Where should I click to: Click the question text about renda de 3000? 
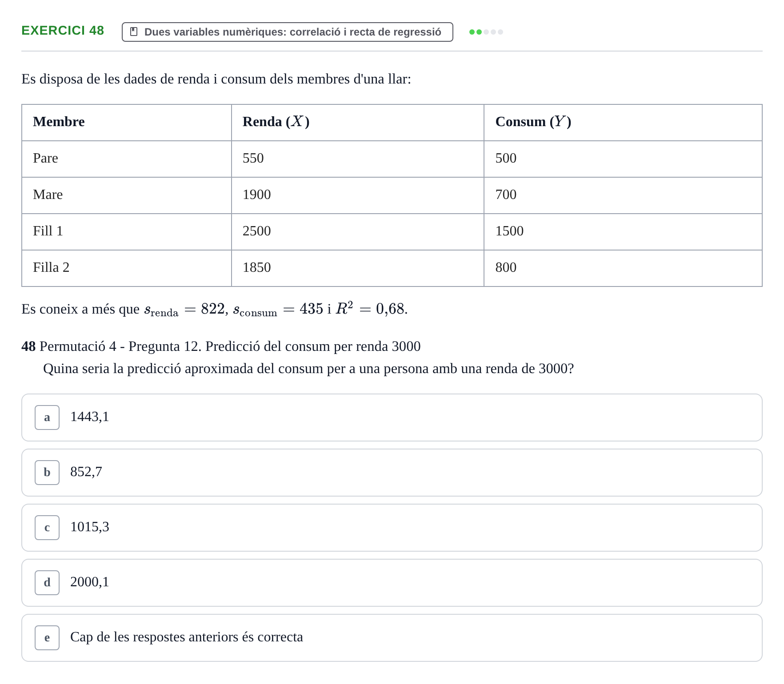308,369
